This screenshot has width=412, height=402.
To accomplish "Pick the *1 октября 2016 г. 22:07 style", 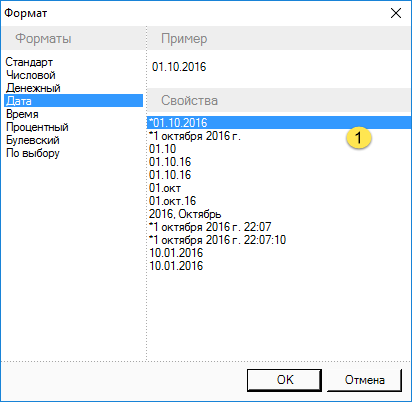I will tap(210, 227).
